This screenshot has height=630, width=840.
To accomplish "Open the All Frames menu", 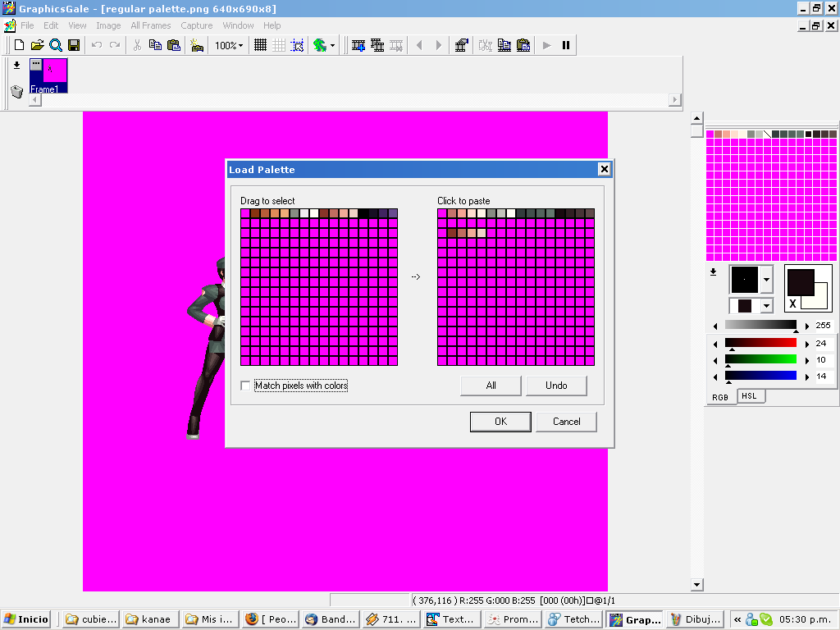I will coord(151,25).
